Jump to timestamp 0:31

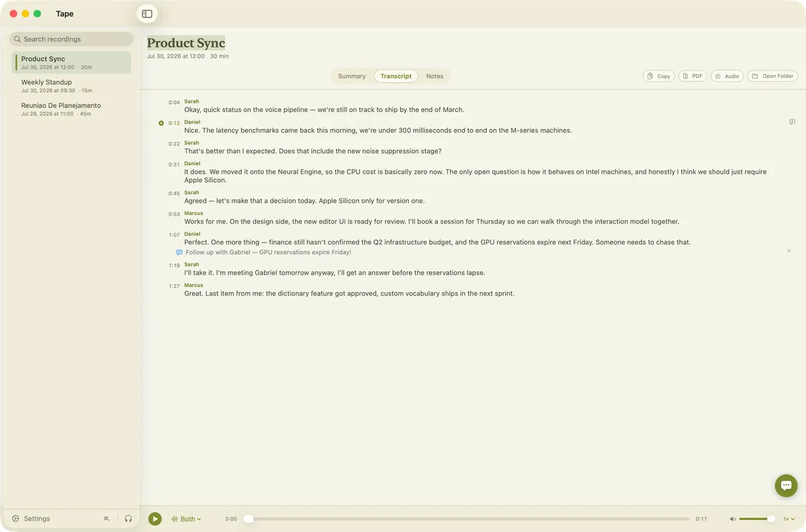click(174, 165)
